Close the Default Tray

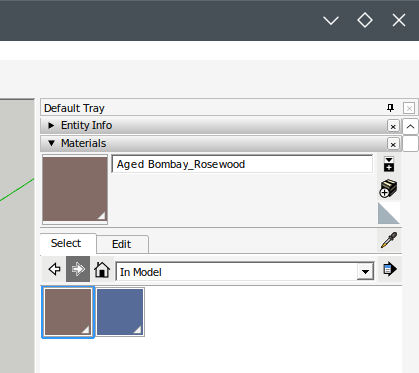pyautogui.click(x=409, y=108)
